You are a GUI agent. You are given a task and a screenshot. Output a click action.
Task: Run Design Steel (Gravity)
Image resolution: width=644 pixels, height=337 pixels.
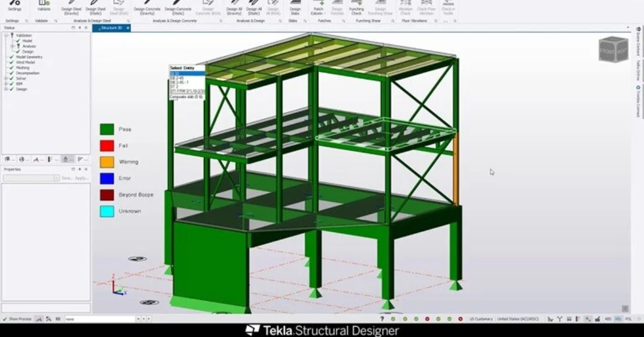[71, 6]
